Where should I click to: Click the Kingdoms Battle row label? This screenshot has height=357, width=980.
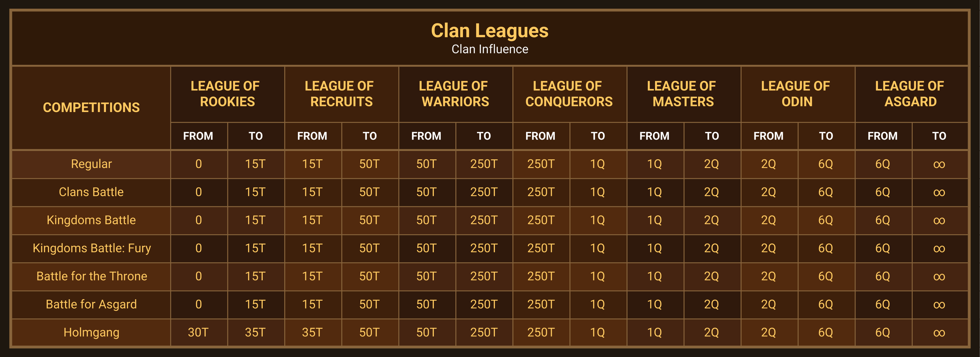(91, 220)
